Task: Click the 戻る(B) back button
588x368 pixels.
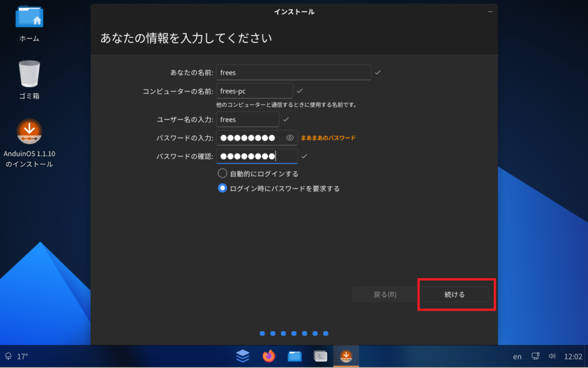Action: click(x=385, y=294)
